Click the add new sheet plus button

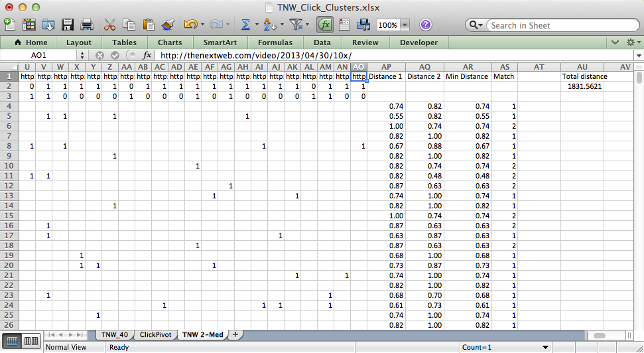tap(235, 334)
